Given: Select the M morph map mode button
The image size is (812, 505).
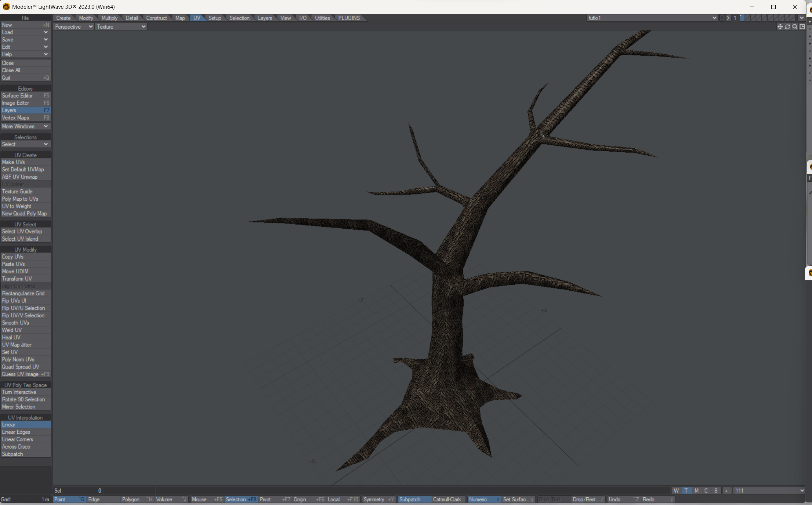Looking at the screenshot, I should 696,491.
